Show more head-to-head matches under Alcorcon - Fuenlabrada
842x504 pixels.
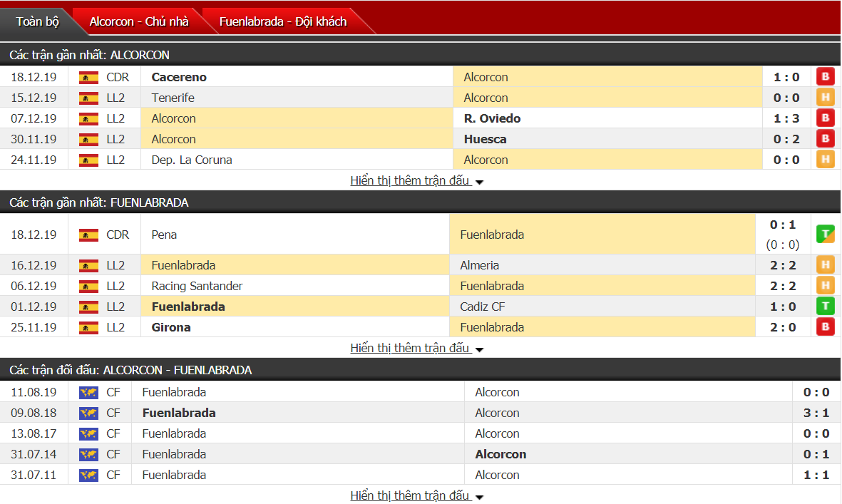416,495
